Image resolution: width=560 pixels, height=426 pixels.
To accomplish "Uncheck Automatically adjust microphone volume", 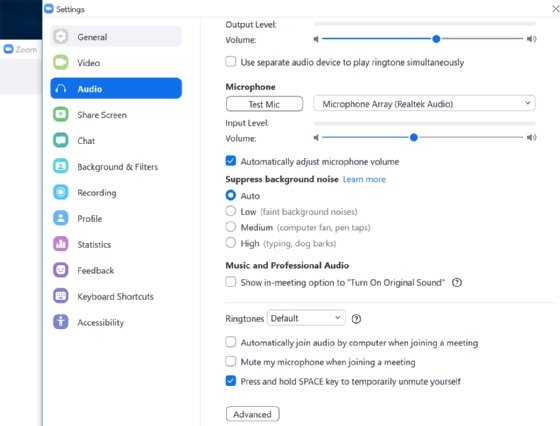I will click(x=231, y=161).
